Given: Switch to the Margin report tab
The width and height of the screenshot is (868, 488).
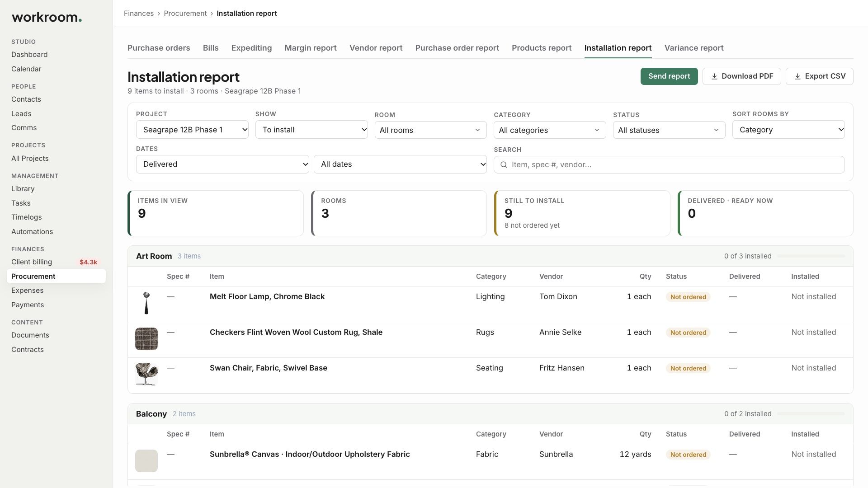Looking at the screenshot, I should click(x=311, y=48).
